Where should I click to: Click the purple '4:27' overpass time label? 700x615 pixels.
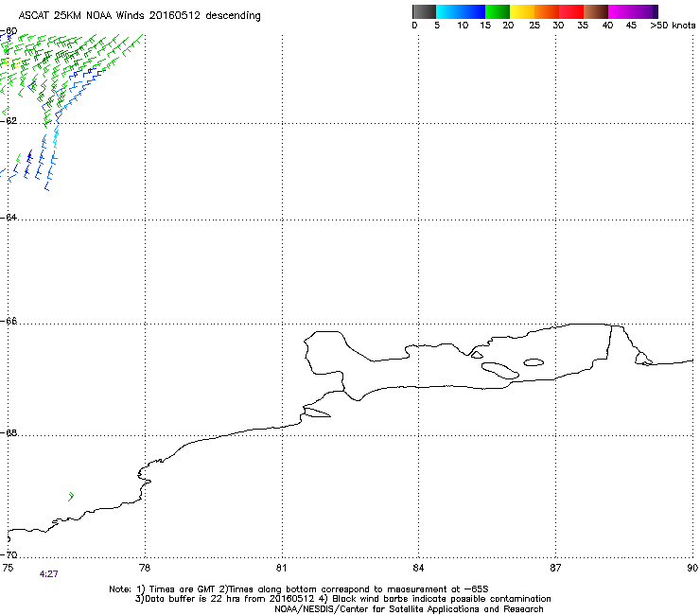(48, 574)
